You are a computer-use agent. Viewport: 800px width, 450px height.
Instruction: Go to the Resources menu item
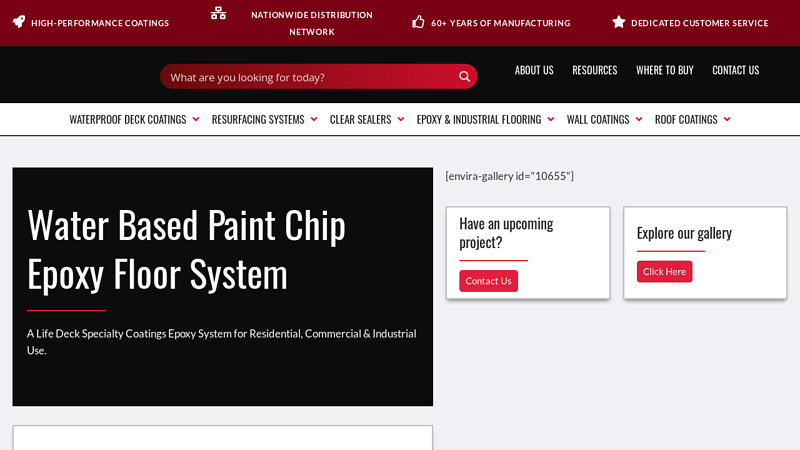pos(594,70)
